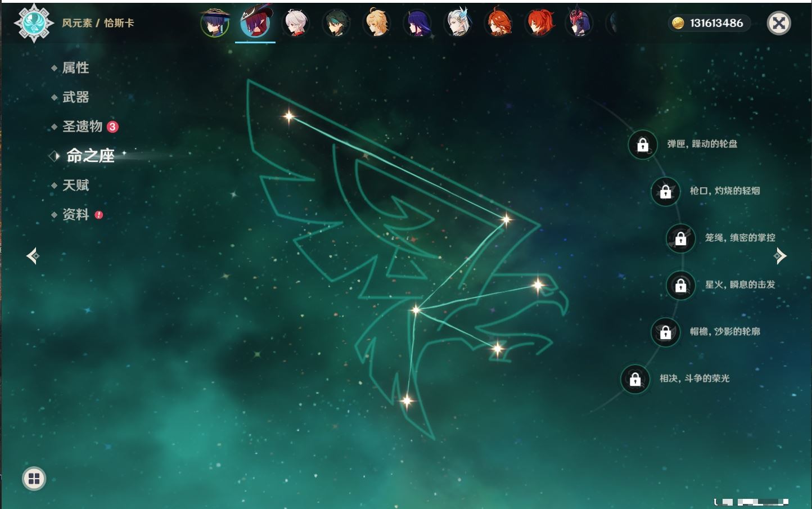Switch to silver-haired Neuvillette avatar
812x509 pixels.
(x=458, y=23)
